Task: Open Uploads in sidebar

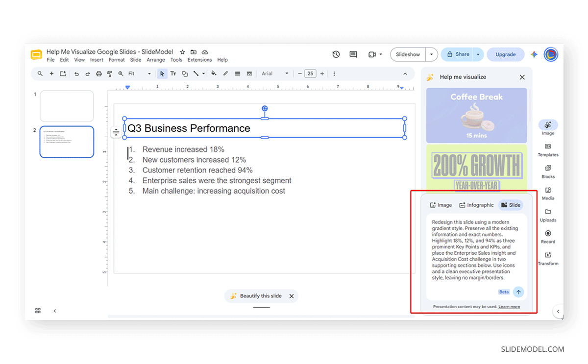Action: click(x=548, y=215)
